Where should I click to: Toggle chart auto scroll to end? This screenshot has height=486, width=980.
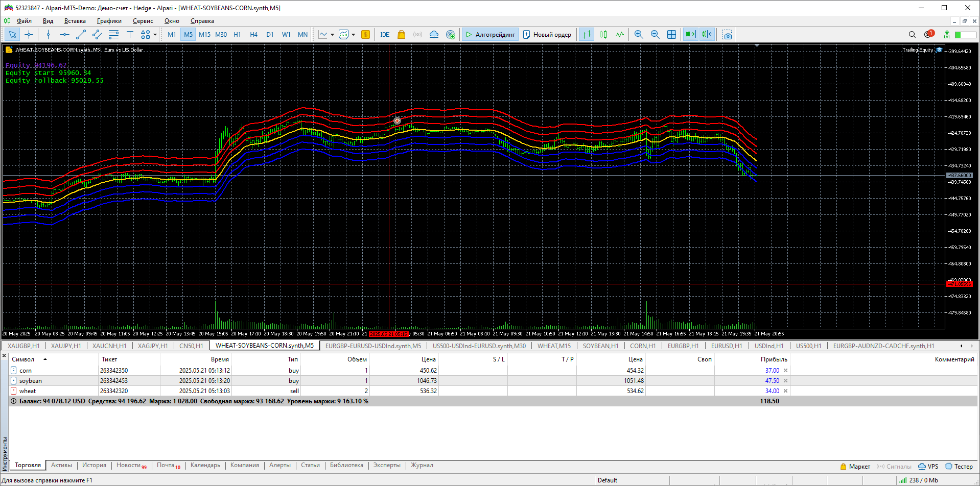click(690, 35)
